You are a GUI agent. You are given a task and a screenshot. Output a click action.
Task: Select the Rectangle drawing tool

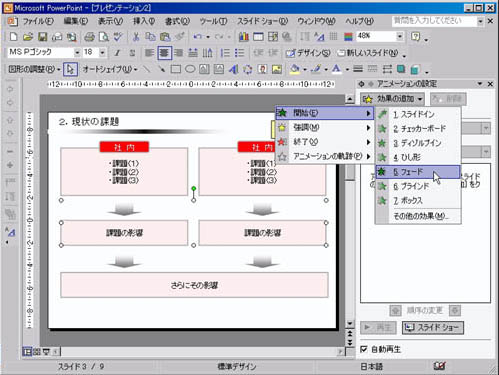pos(176,69)
